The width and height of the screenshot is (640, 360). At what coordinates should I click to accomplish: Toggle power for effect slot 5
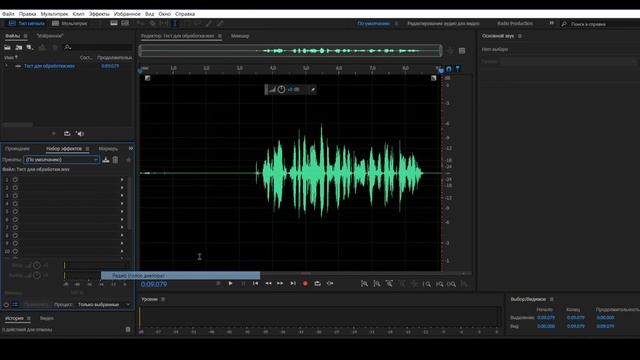(x=15, y=211)
